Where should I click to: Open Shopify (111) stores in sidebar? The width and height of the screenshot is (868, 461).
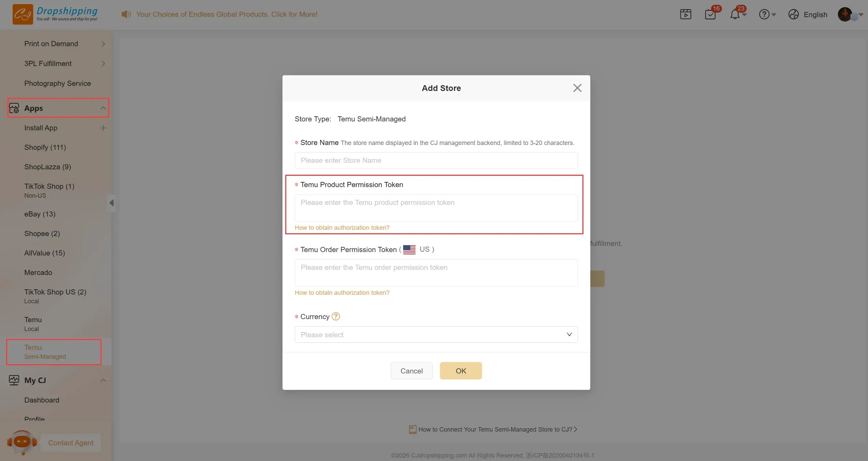(x=45, y=147)
